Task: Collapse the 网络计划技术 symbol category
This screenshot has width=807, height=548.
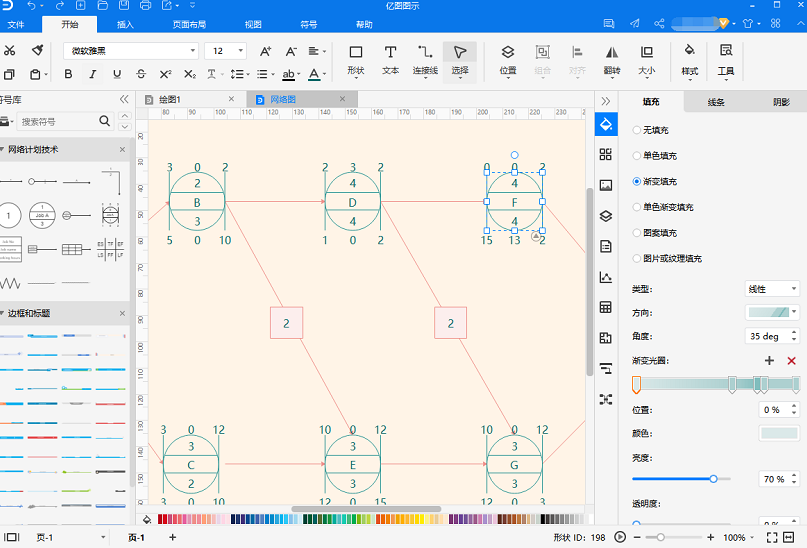Action: pyautogui.click(x=5, y=150)
